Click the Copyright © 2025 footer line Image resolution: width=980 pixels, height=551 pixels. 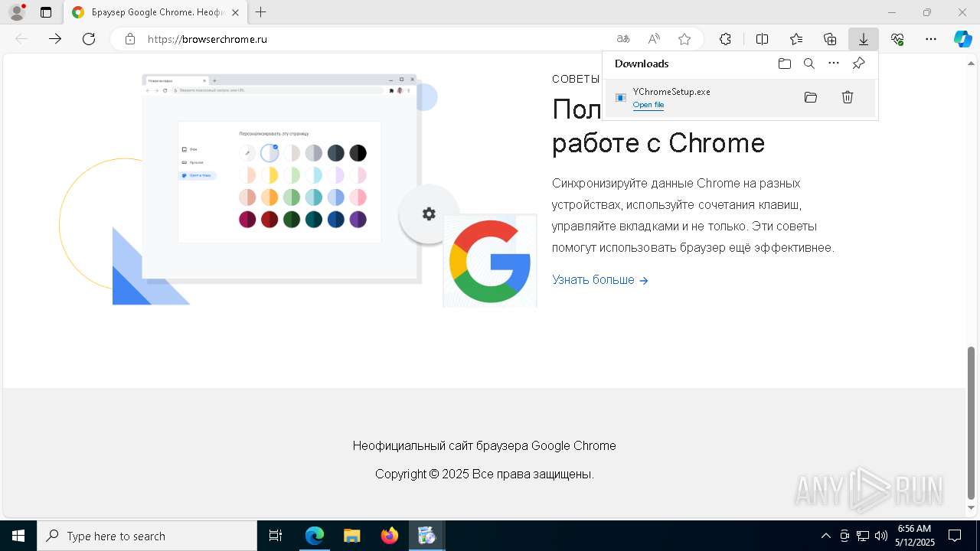pos(485,474)
